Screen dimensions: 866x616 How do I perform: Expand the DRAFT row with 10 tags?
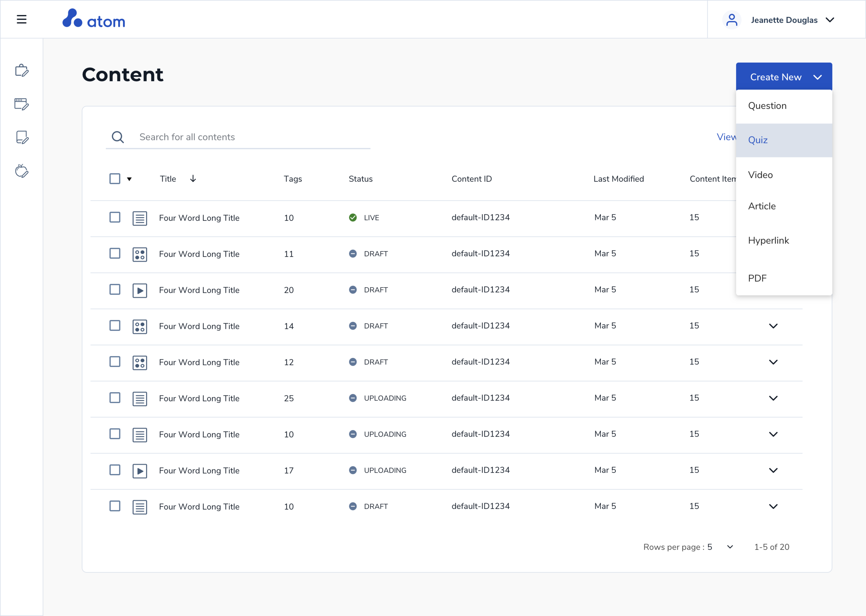point(773,507)
